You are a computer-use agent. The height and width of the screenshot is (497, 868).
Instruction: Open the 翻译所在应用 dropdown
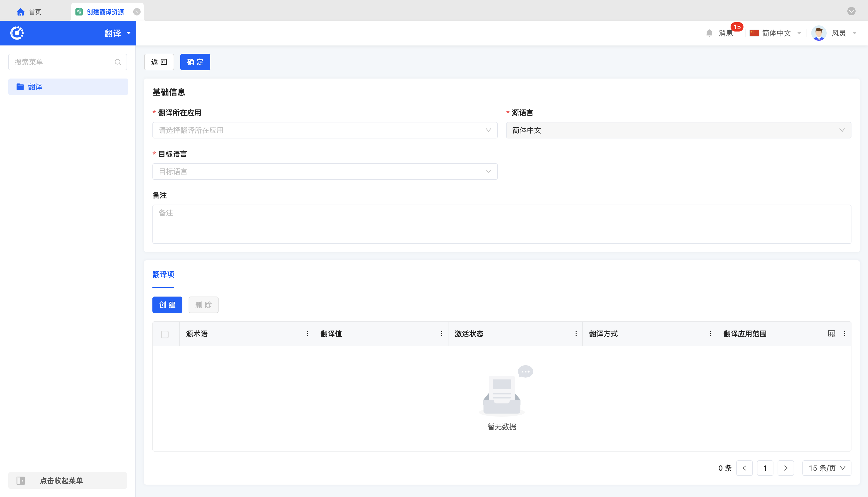point(325,130)
